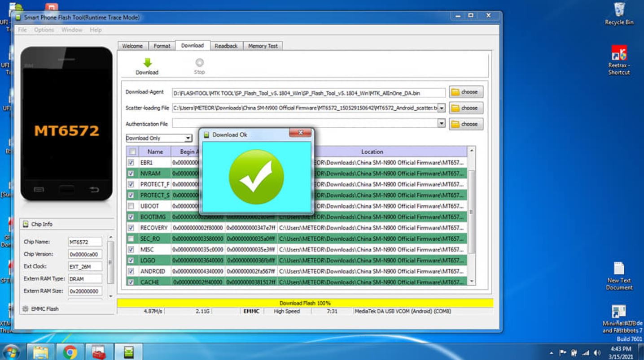
Task: Switch to the Welcome tab
Action: click(132, 46)
